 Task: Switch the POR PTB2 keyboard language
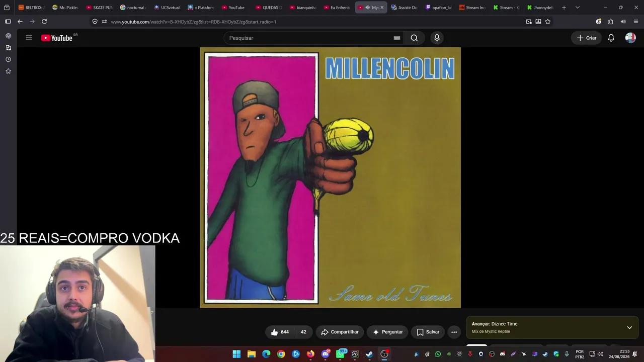580,354
